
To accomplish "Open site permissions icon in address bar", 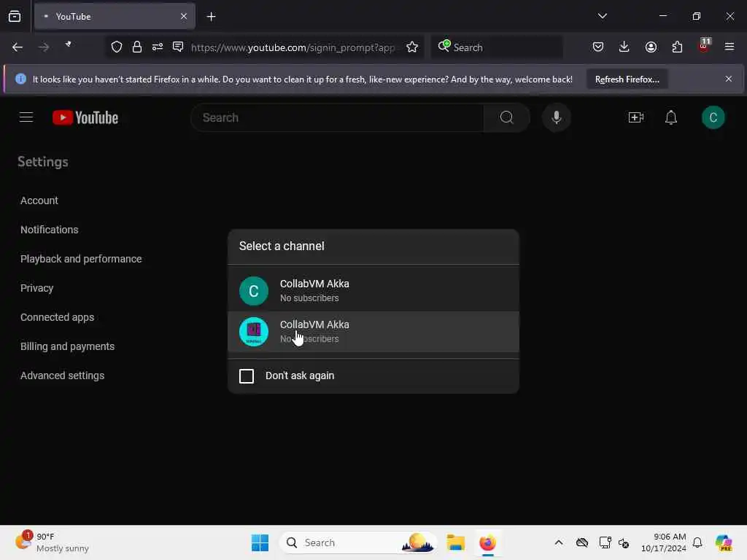I will 158,47.
